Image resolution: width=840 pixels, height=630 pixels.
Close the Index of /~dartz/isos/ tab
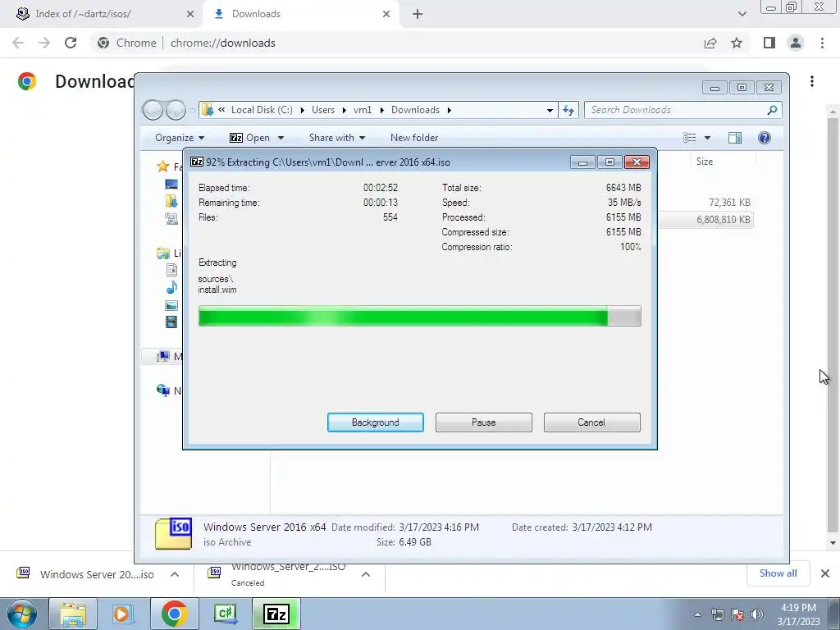[190, 14]
